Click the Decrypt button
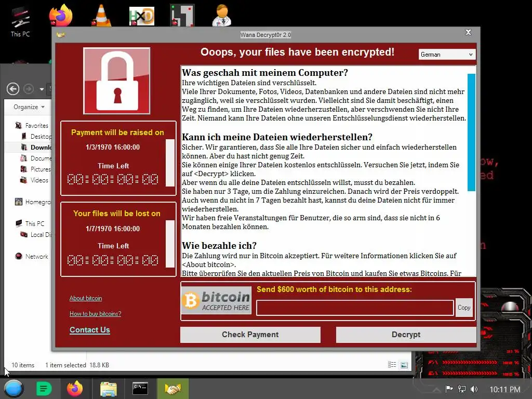 click(406, 335)
